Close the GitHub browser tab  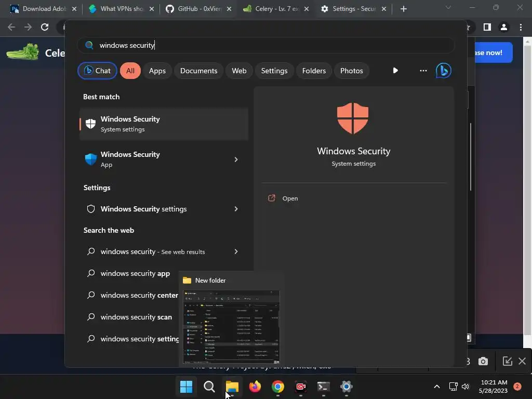tap(229, 9)
